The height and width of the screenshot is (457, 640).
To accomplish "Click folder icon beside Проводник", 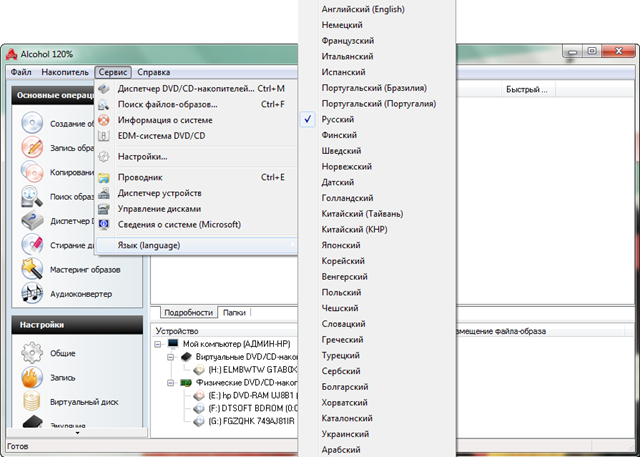I will tap(104, 177).
